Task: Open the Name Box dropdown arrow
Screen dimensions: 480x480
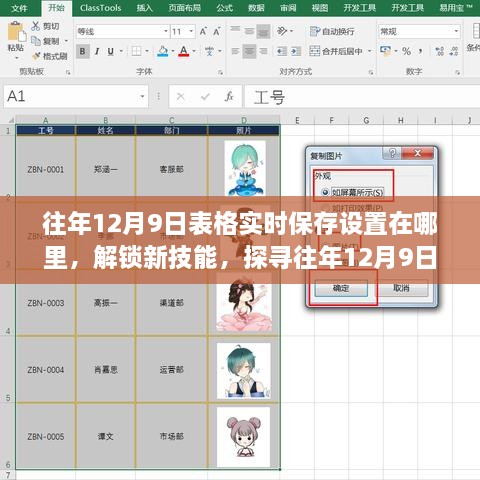Action: [142, 96]
